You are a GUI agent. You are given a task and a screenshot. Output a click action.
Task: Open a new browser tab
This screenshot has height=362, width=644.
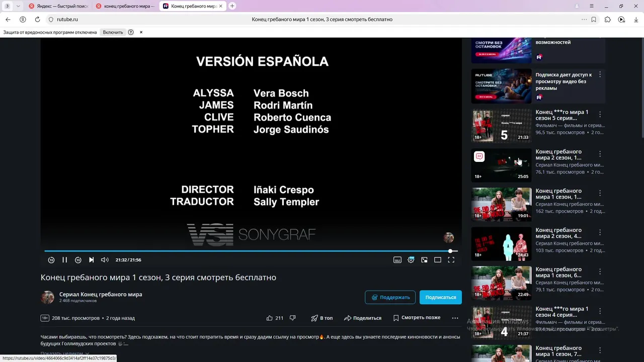[232, 6]
